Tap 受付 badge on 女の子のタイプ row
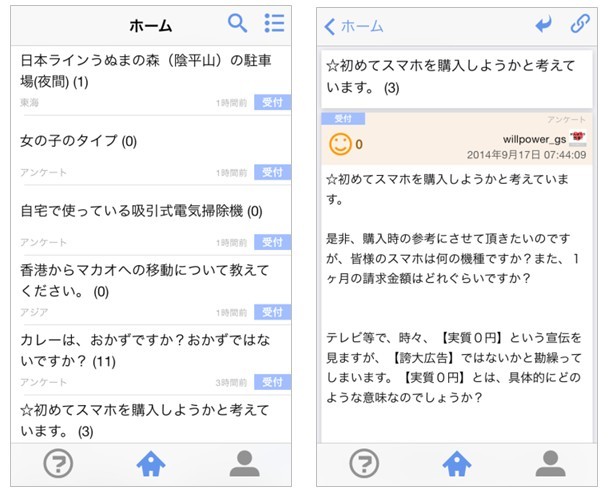 (272, 172)
